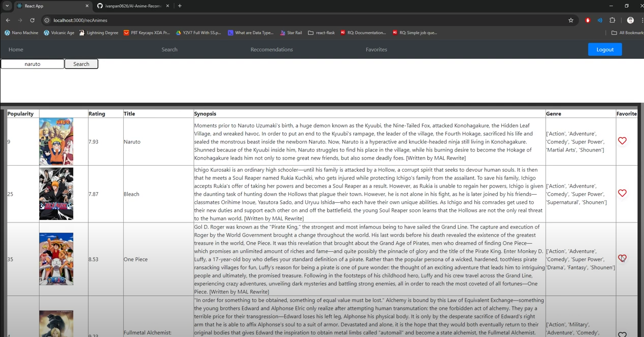Click the rating value 7.87

[94, 194]
